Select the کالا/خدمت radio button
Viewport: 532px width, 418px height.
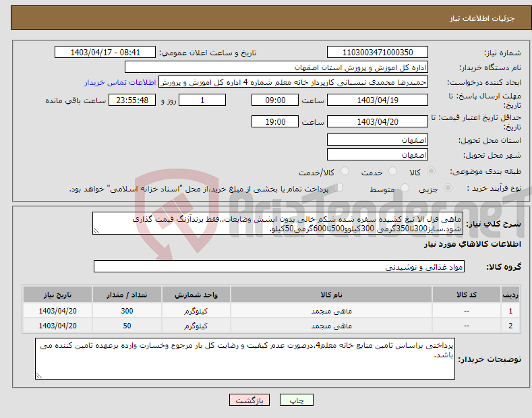345,171
